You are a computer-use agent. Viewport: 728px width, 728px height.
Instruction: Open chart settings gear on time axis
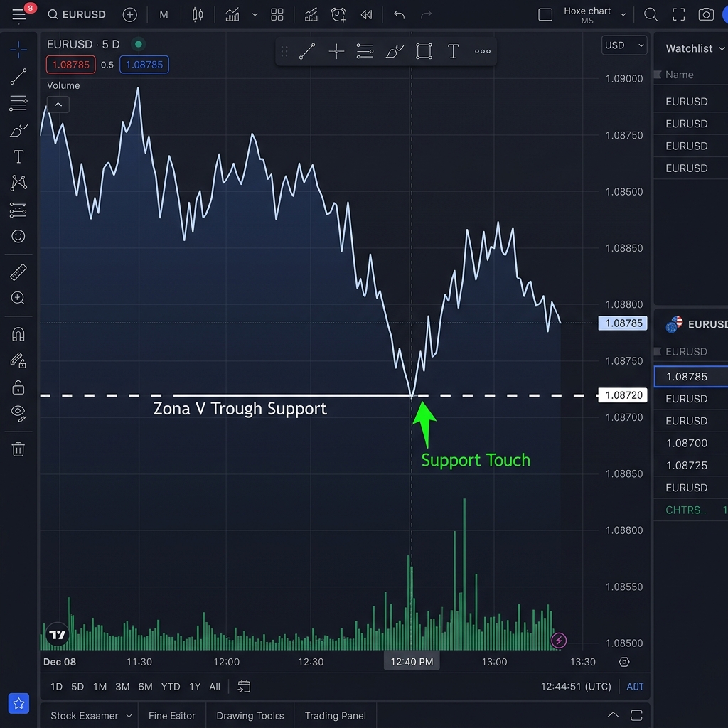(624, 662)
